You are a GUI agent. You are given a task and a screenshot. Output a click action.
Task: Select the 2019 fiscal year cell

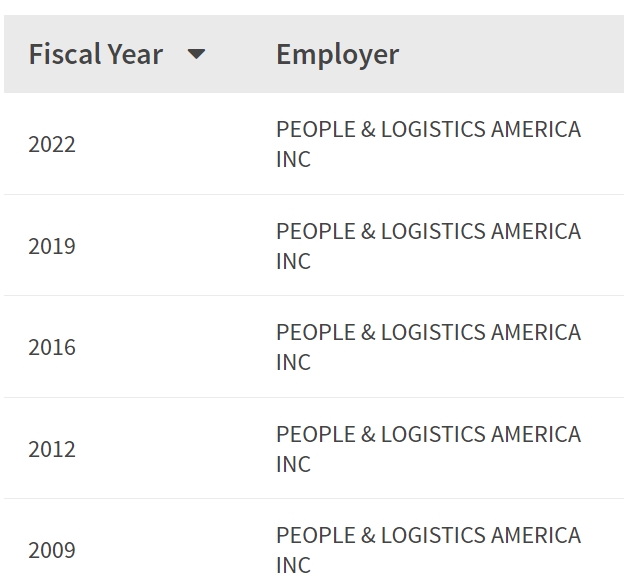coord(52,246)
